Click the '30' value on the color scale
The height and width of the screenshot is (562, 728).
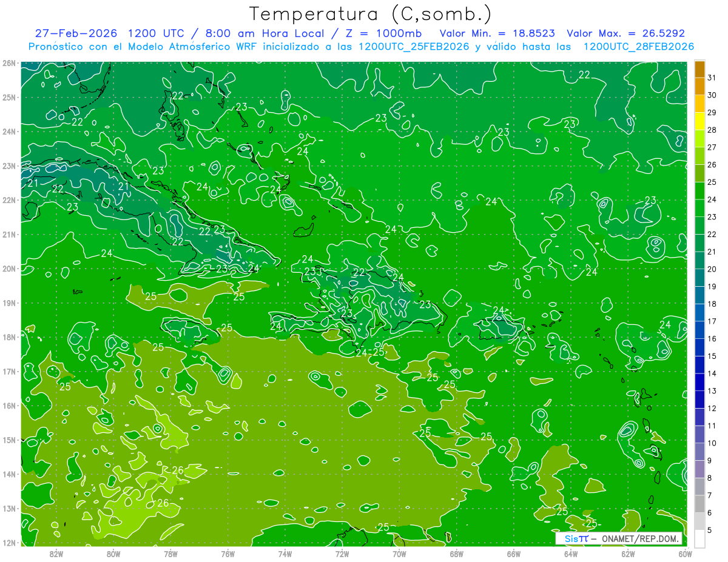712,95
